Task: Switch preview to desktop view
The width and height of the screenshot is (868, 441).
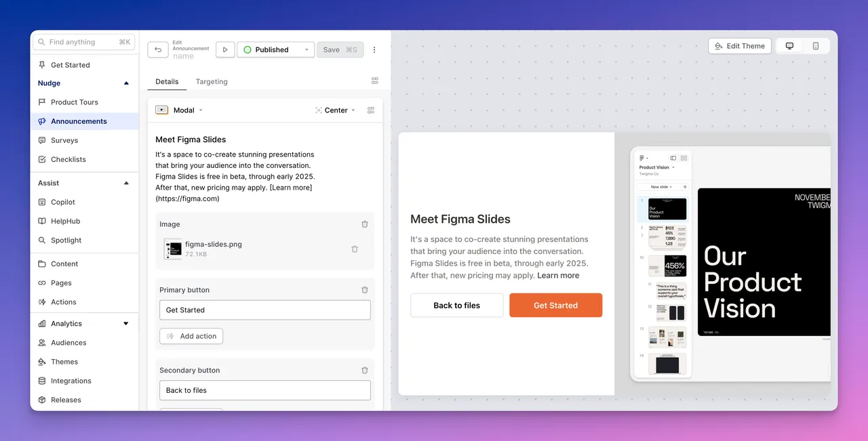Action: click(789, 46)
